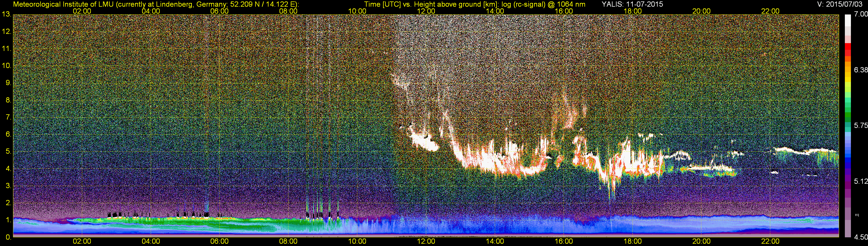Click the Meteorological Institute of LMU title text

click(x=156, y=4)
